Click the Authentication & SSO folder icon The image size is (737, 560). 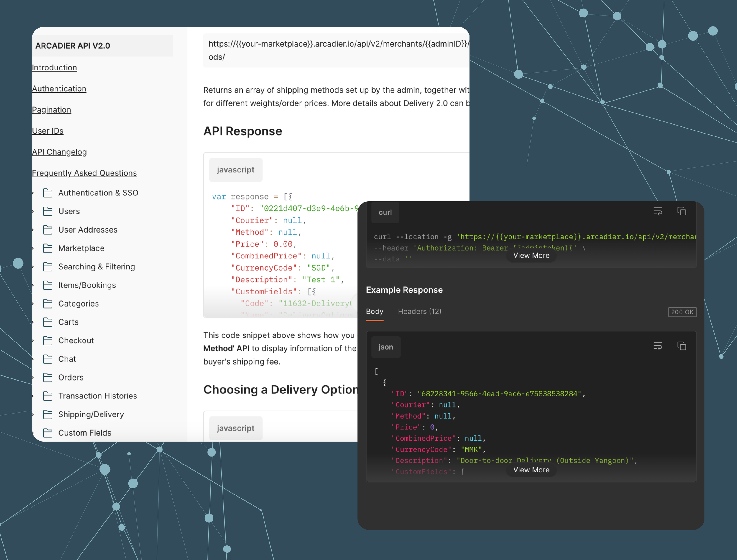(x=48, y=193)
